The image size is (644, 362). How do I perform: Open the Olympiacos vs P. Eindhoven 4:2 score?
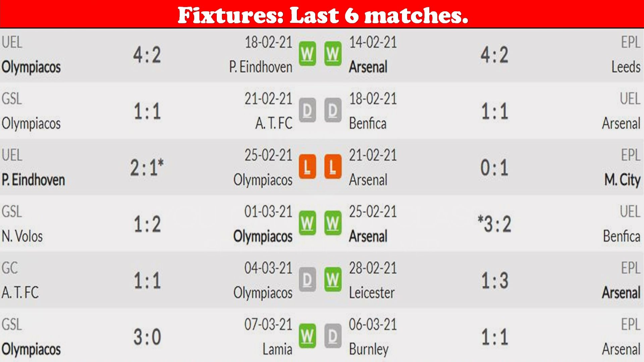pyautogui.click(x=147, y=55)
